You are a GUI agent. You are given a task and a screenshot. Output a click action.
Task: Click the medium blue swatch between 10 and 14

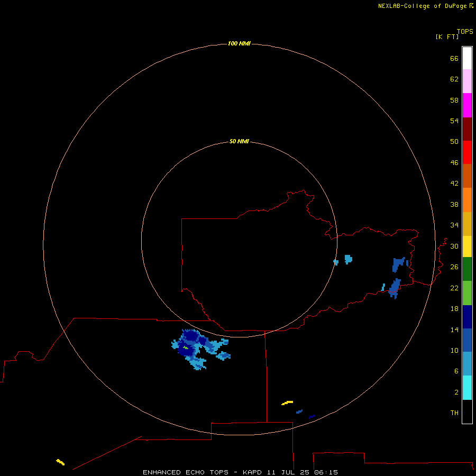pos(467,340)
